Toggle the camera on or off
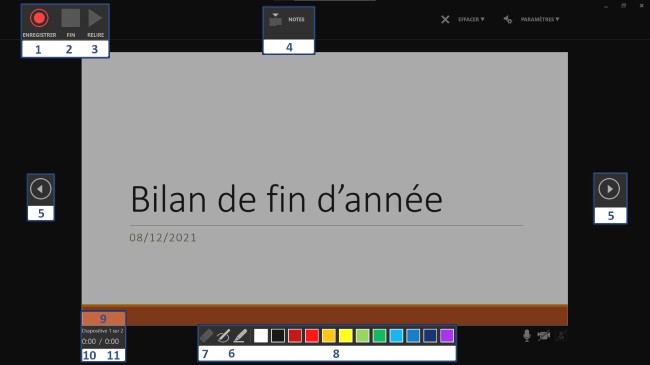 click(543, 336)
